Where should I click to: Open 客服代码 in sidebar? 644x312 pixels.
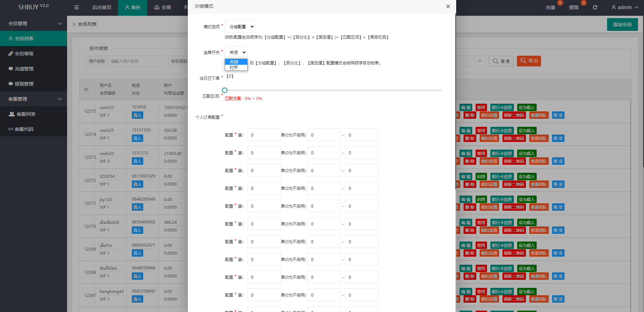click(x=24, y=129)
